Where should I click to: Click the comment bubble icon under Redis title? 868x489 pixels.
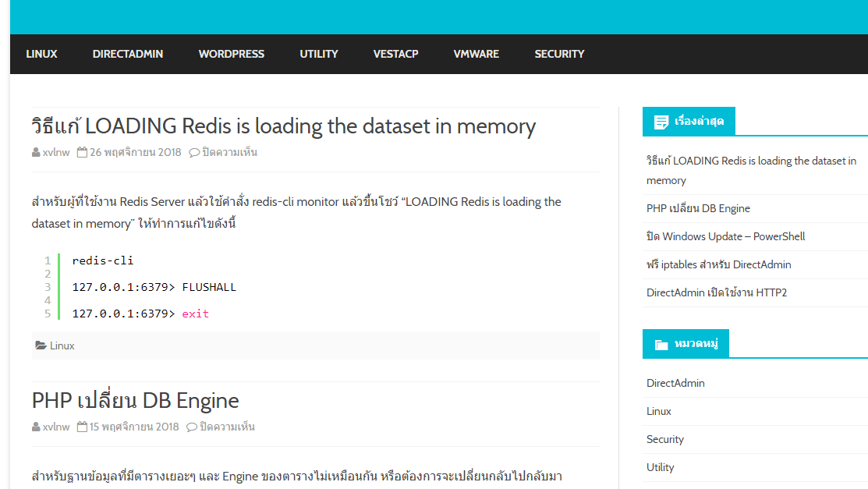[x=194, y=152]
